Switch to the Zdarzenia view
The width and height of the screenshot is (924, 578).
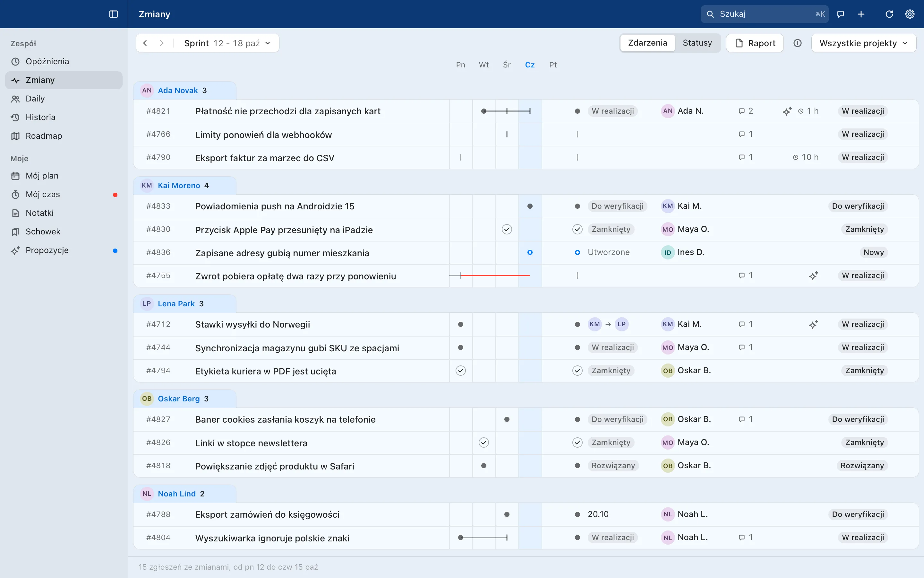pos(647,43)
